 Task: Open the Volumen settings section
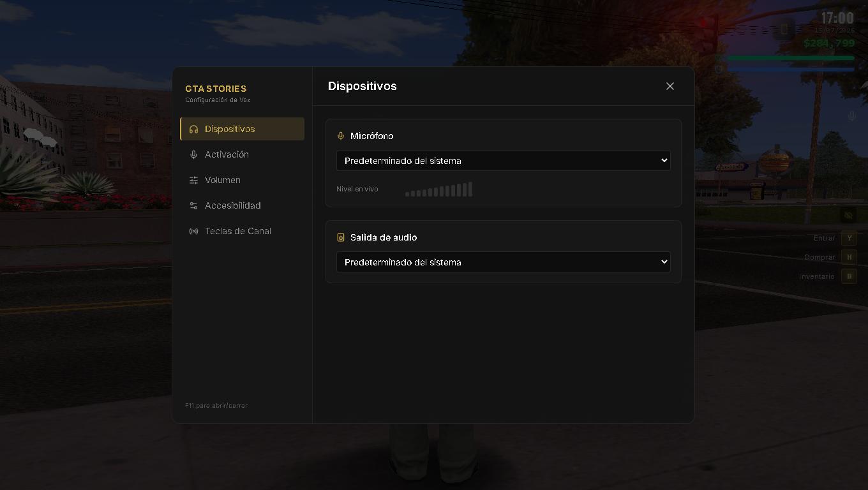(x=242, y=180)
